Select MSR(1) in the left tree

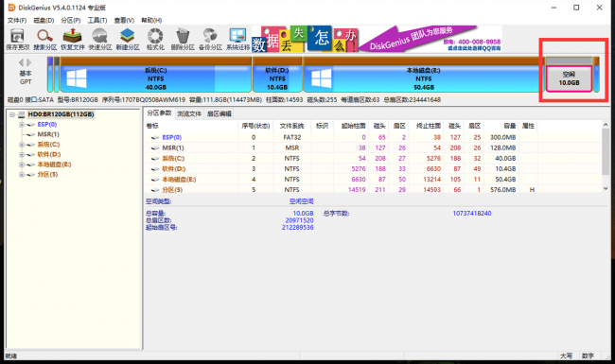(48, 134)
